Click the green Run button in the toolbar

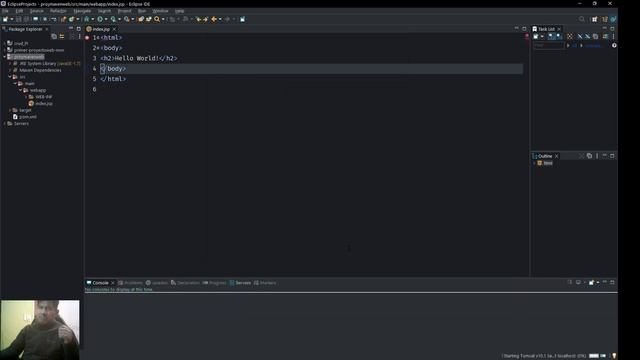click(100, 19)
